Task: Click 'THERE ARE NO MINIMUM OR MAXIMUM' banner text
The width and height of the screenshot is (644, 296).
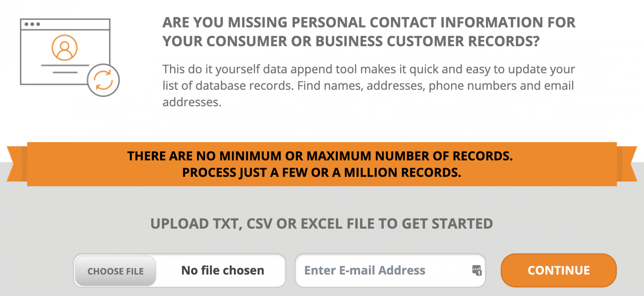Action: (320, 156)
